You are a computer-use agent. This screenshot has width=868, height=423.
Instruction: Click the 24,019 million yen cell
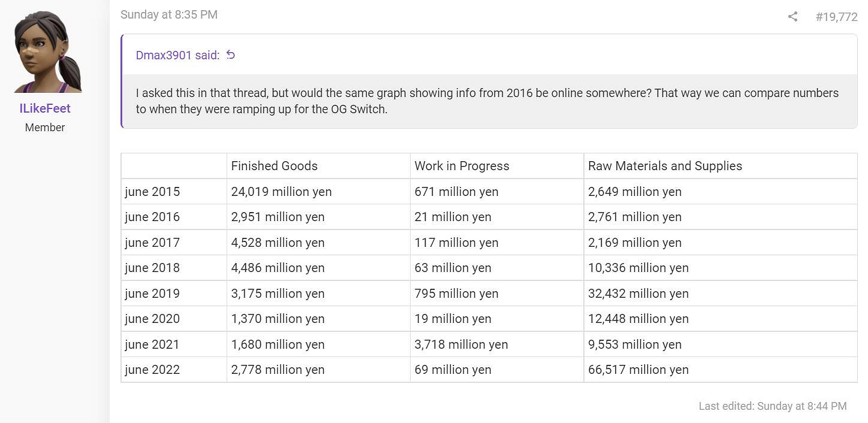point(281,192)
